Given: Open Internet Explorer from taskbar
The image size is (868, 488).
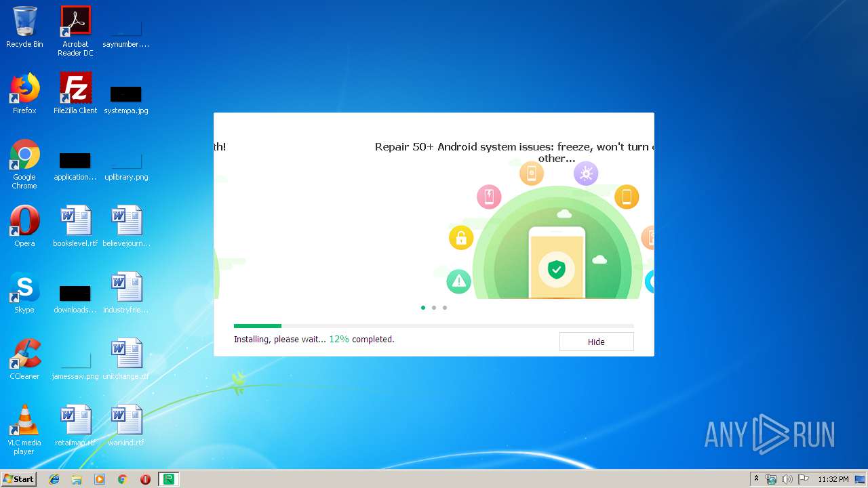Looking at the screenshot, I should [x=54, y=479].
